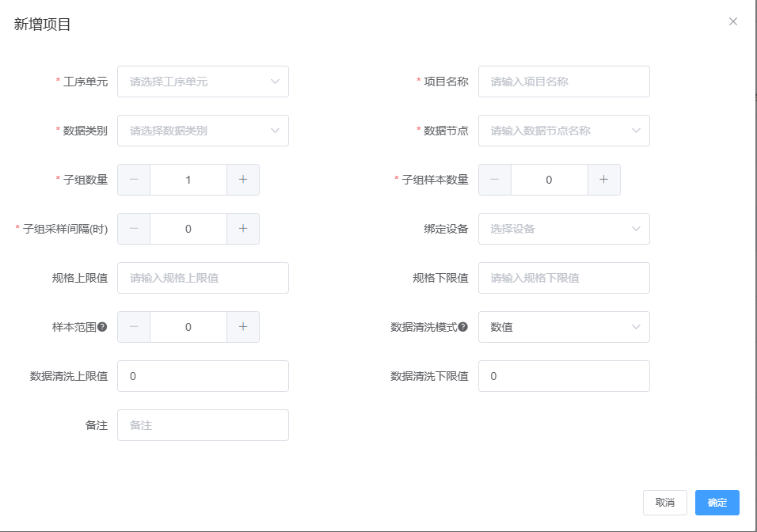
Task: Click the 数据节点 field label
Action: 446,131
